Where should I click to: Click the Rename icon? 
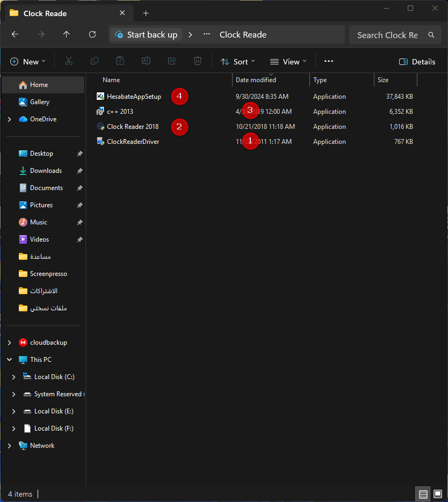coord(146,61)
